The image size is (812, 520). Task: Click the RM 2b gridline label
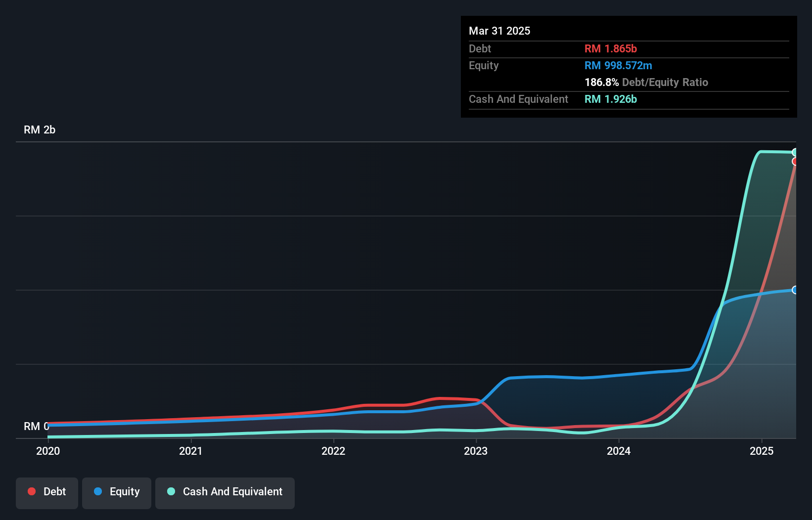pyautogui.click(x=40, y=130)
